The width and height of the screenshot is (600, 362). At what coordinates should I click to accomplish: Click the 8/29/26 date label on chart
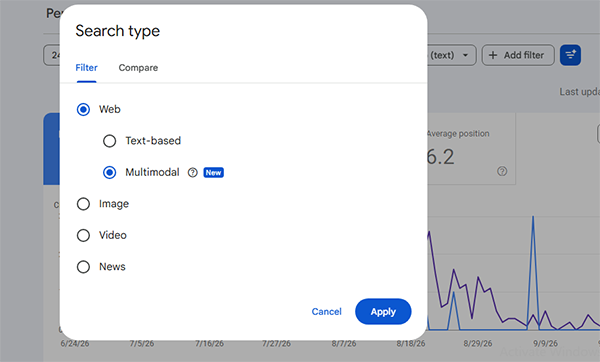pos(478,344)
